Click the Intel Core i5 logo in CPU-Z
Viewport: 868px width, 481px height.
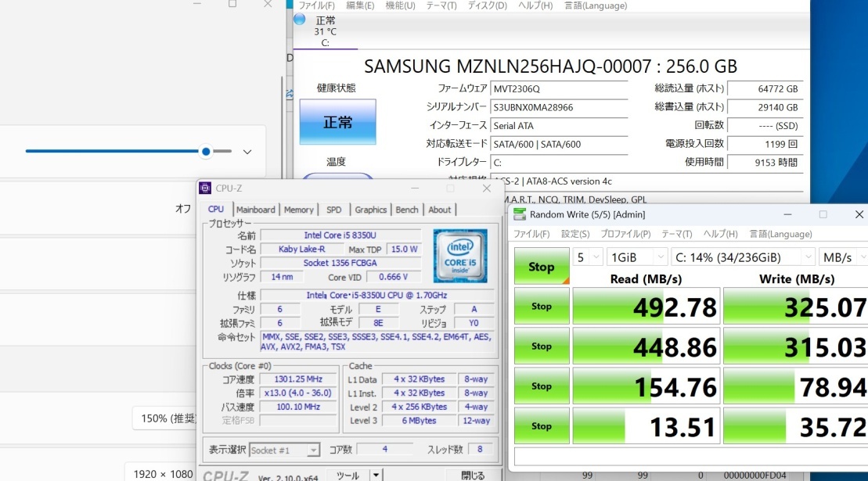click(x=460, y=256)
